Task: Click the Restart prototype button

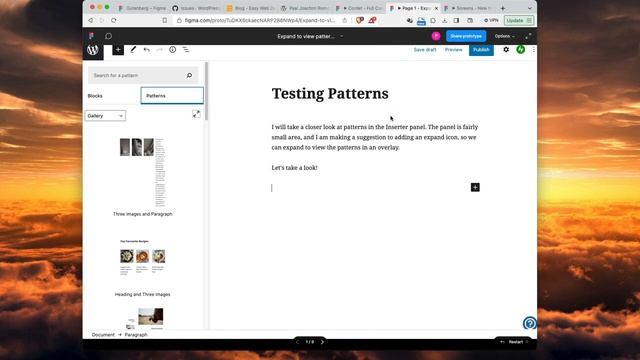Action: tap(513, 342)
